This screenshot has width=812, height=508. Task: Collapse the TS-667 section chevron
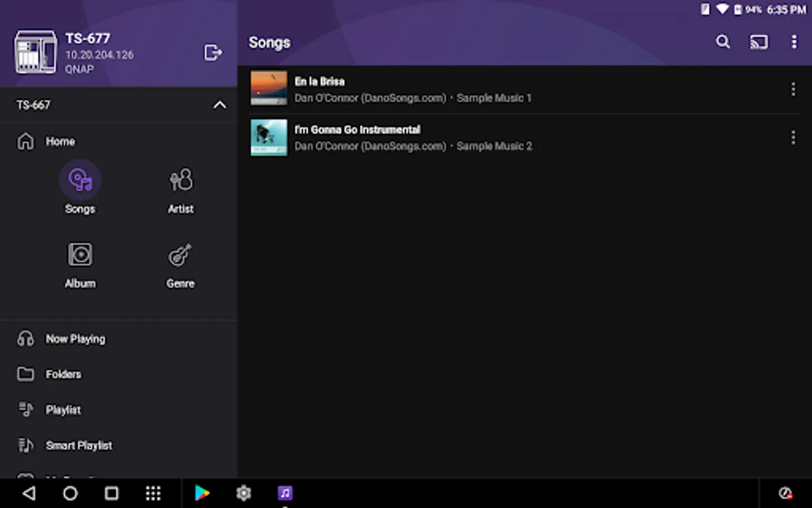click(x=219, y=105)
